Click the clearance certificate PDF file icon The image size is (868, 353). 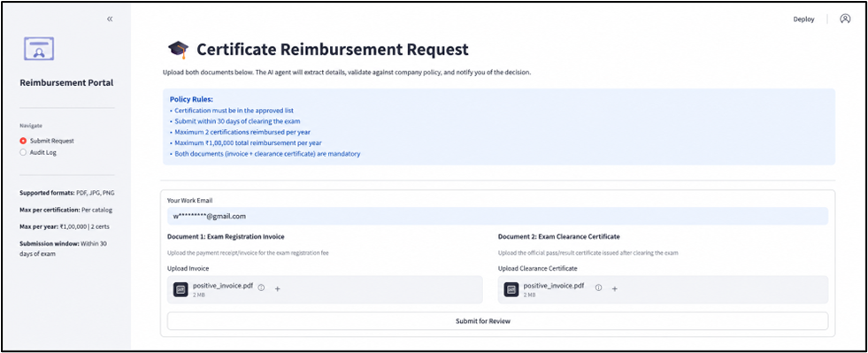click(511, 289)
